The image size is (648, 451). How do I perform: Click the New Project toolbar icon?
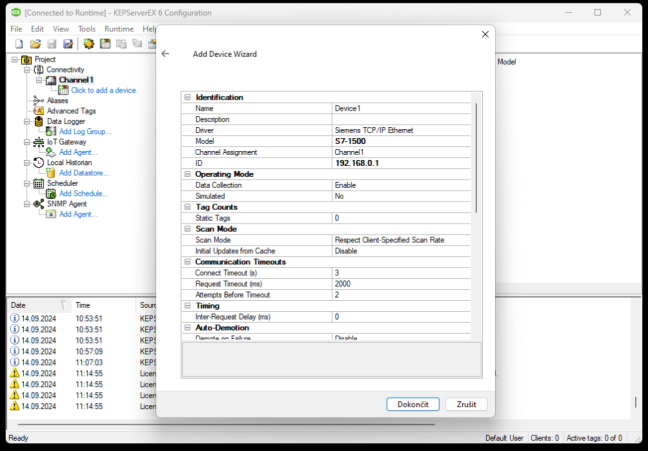(19, 44)
